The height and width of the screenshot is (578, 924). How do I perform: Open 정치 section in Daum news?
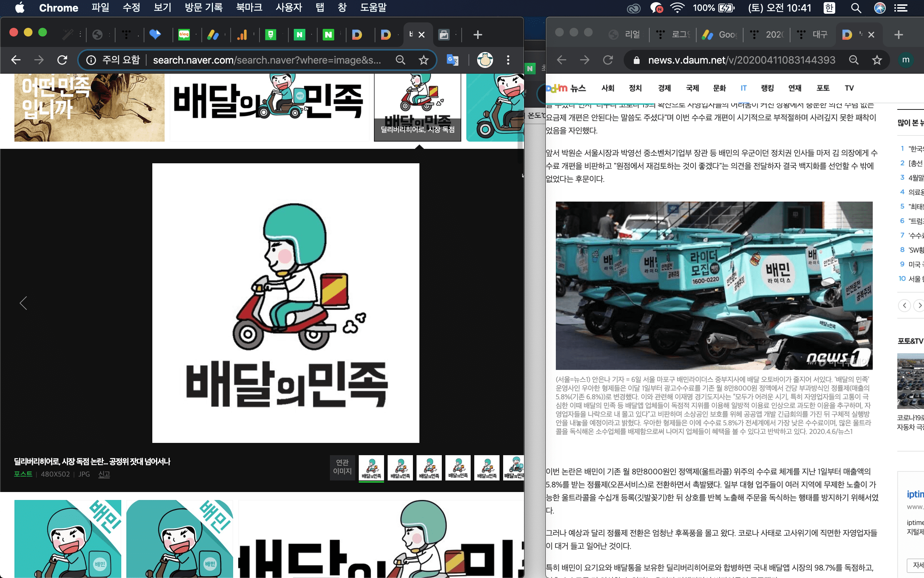(635, 88)
